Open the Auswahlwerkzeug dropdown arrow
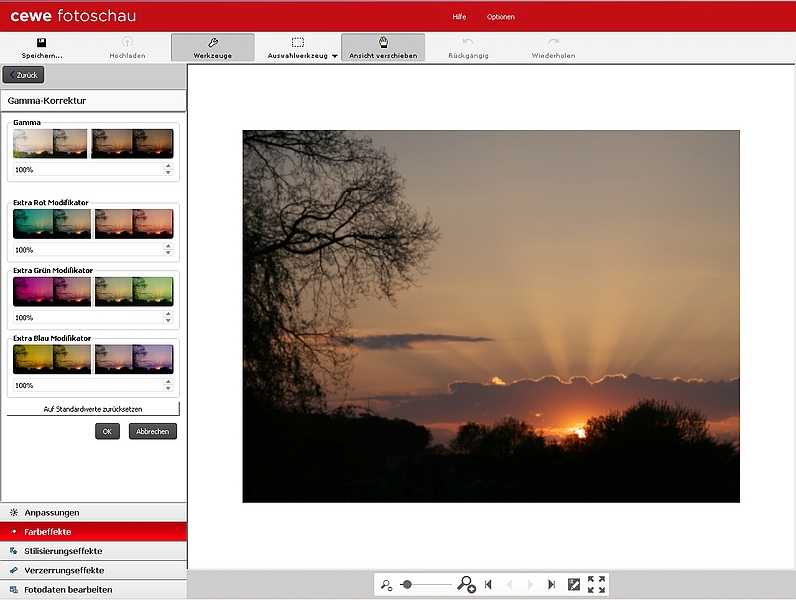 pos(335,56)
